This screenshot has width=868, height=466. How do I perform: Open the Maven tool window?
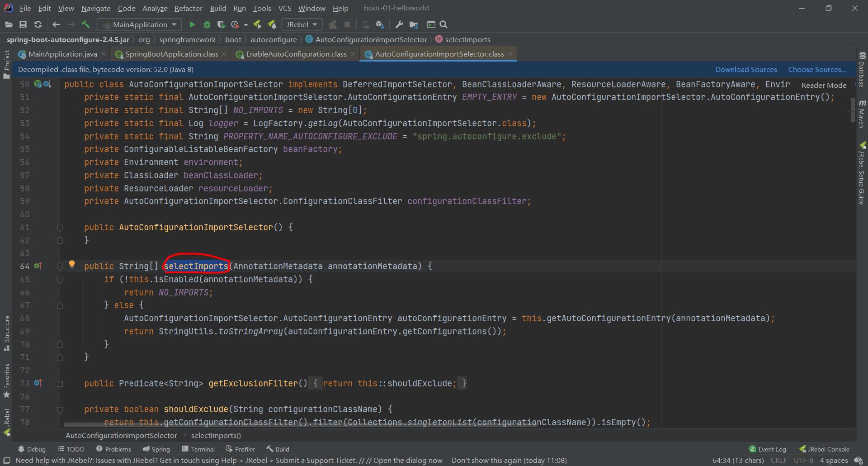[862, 114]
